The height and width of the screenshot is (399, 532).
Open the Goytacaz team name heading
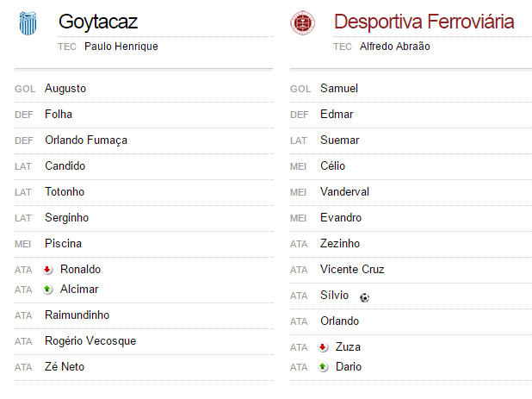click(98, 22)
